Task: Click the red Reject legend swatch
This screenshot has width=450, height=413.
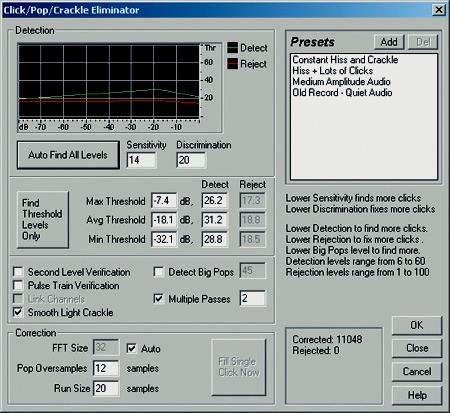Action: tap(232, 64)
